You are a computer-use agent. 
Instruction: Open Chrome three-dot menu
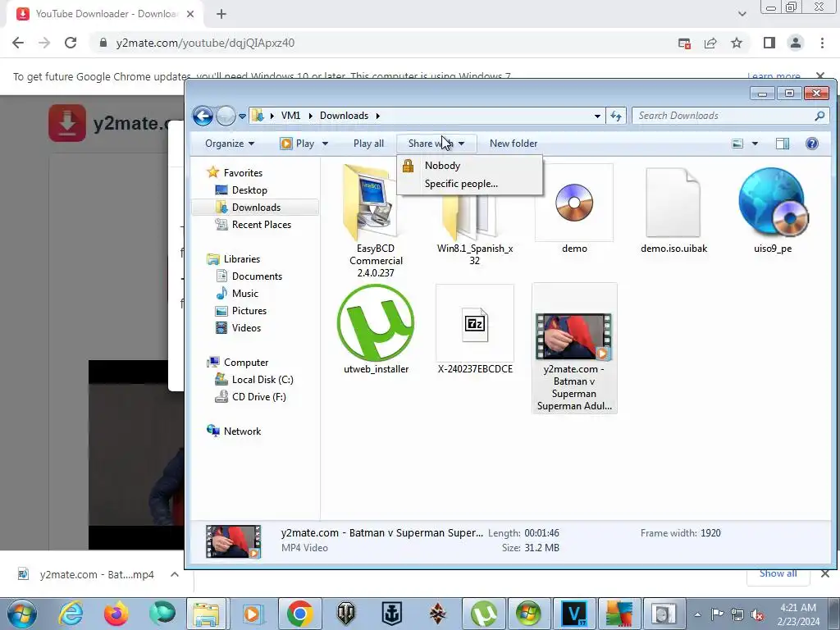click(822, 43)
